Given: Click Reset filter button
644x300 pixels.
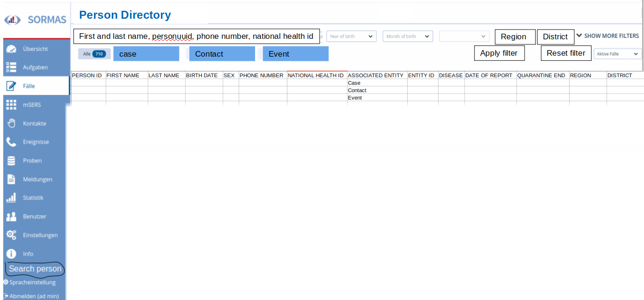Looking at the screenshot, I should pos(566,53).
